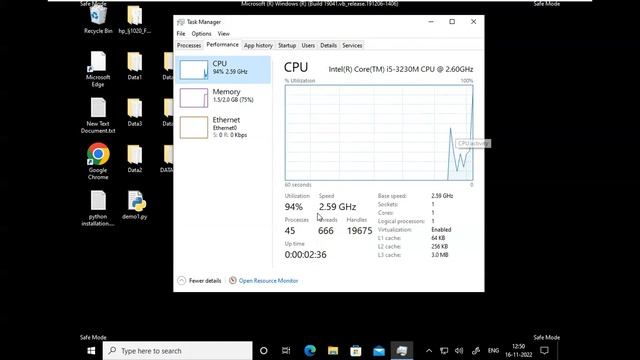Click ENG language indicator

pos(493,351)
